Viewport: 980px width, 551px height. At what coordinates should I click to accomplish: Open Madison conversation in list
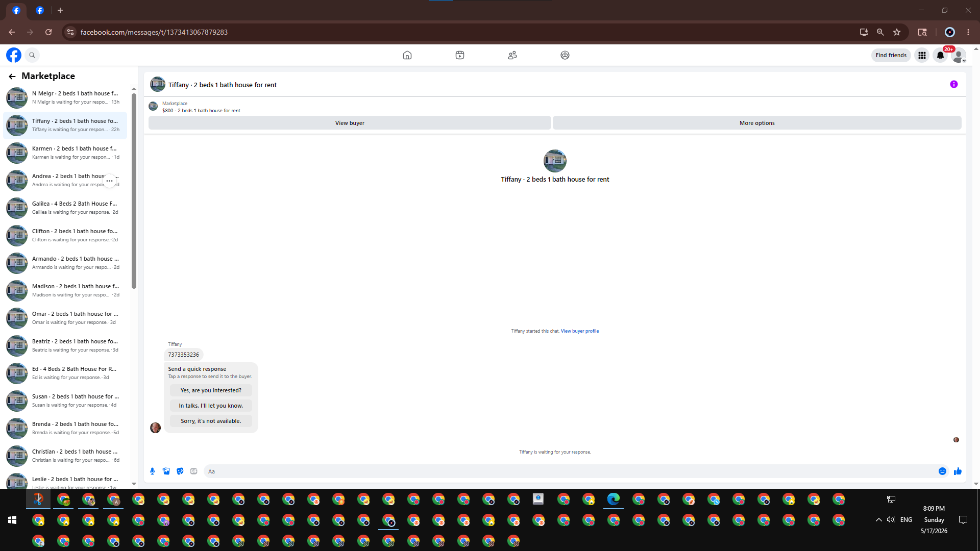[65, 291]
